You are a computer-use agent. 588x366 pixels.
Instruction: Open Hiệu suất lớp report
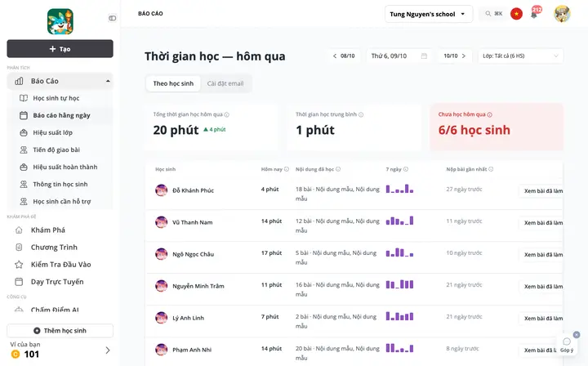click(60, 132)
